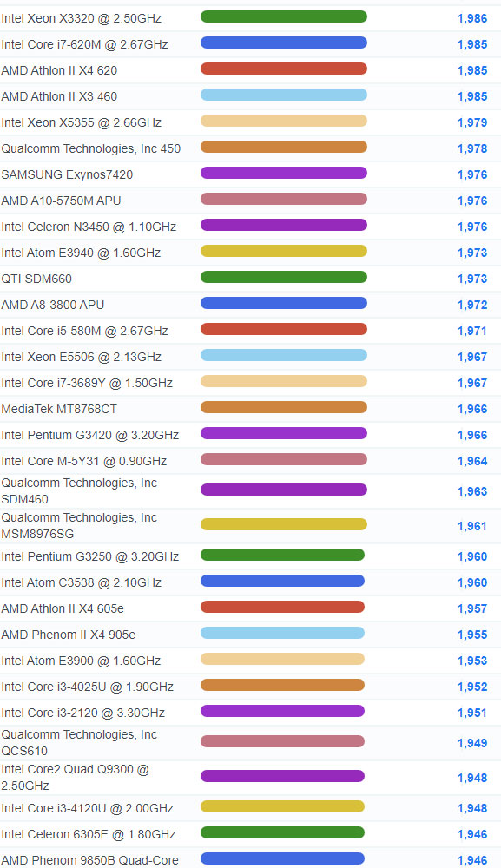Click the score 1,972 for AMD A8-3800

click(x=472, y=305)
